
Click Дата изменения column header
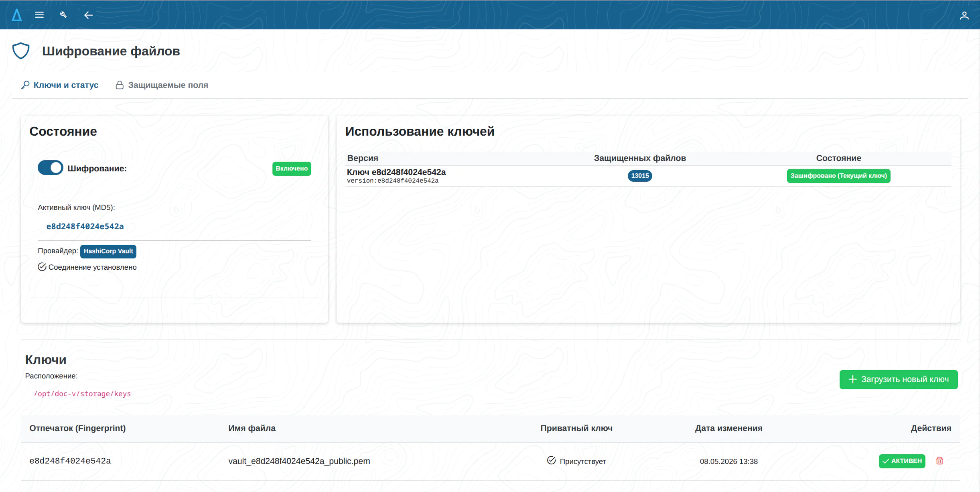point(728,428)
